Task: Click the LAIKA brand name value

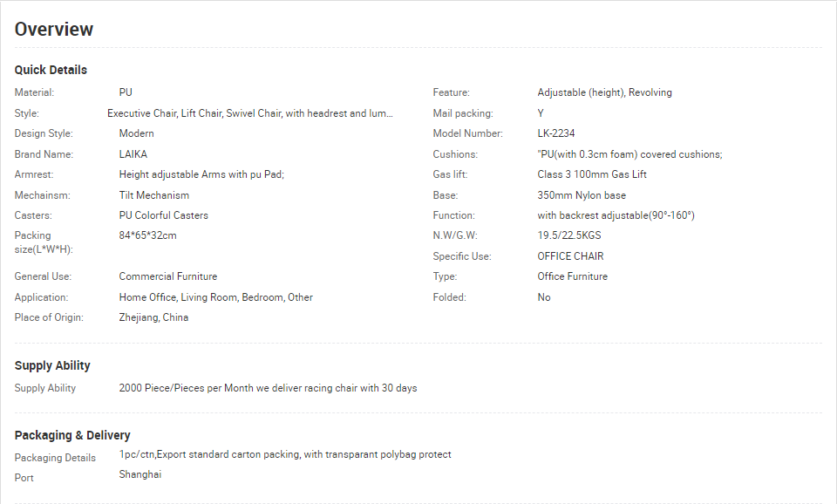Action: click(x=133, y=154)
